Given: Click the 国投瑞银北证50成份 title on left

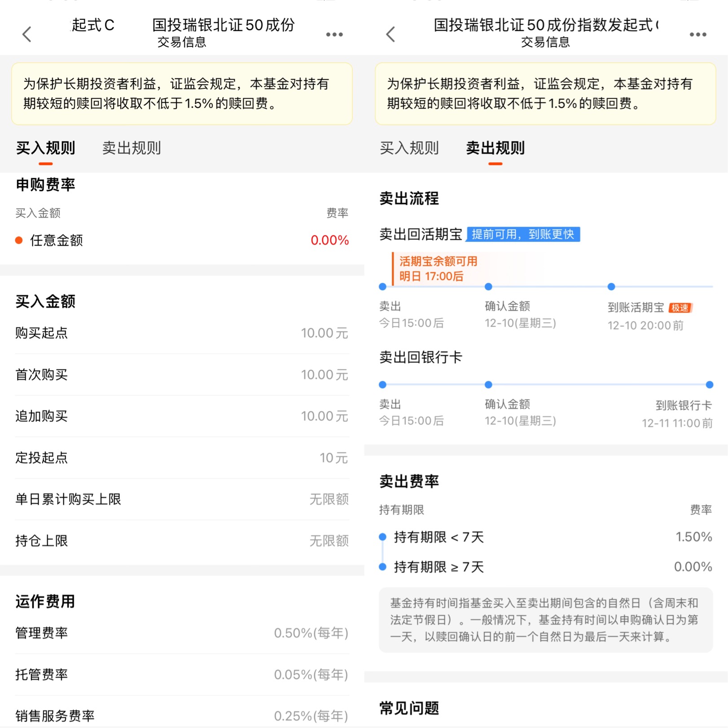Looking at the screenshot, I should 224,25.
